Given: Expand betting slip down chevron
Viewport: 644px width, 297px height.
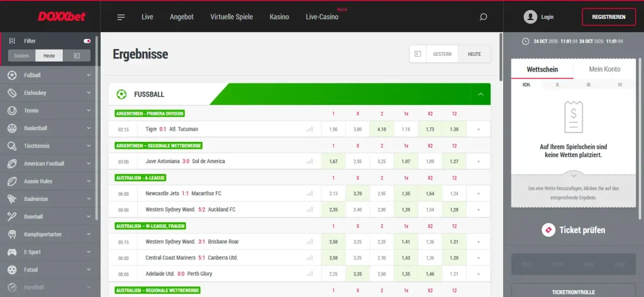Looking at the screenshot, I should point(574,175).
